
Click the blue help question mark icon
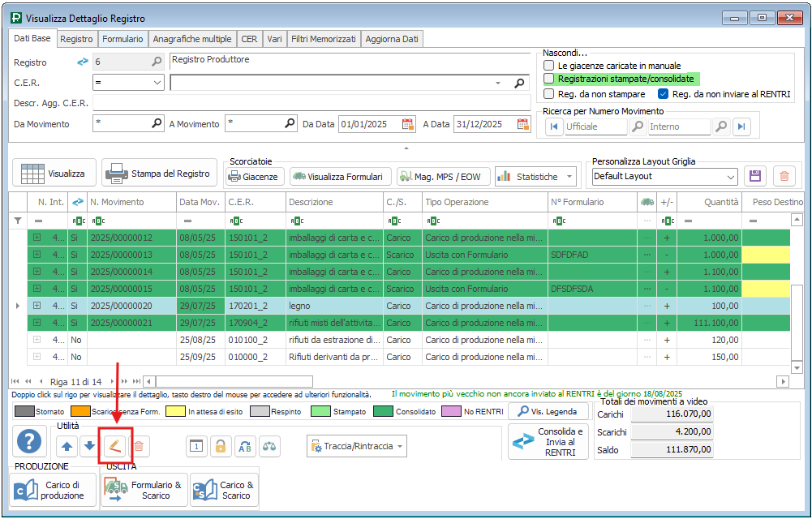[x=30, y=443]
